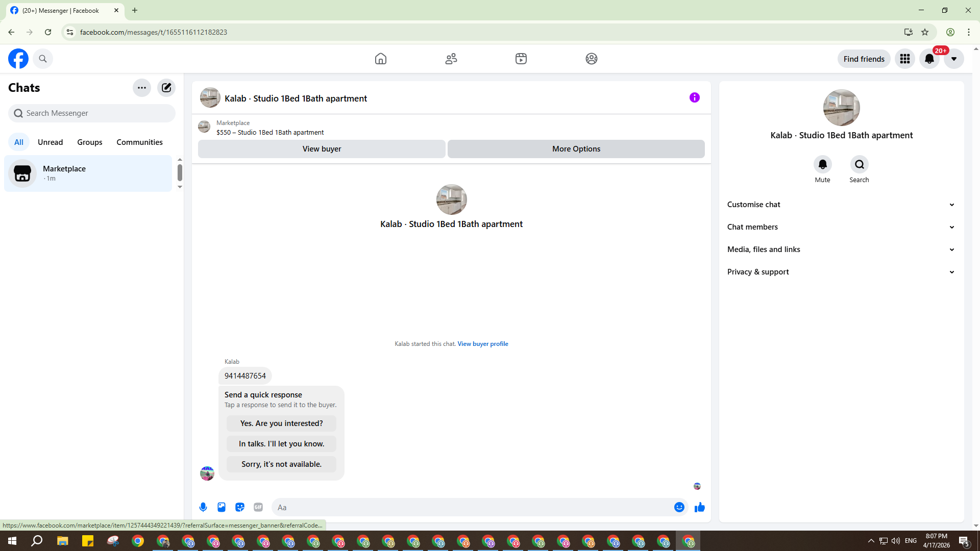Viewport: 980px width, 551px height.
Task: Click the voice clip microphone icon
Action: 203,507
